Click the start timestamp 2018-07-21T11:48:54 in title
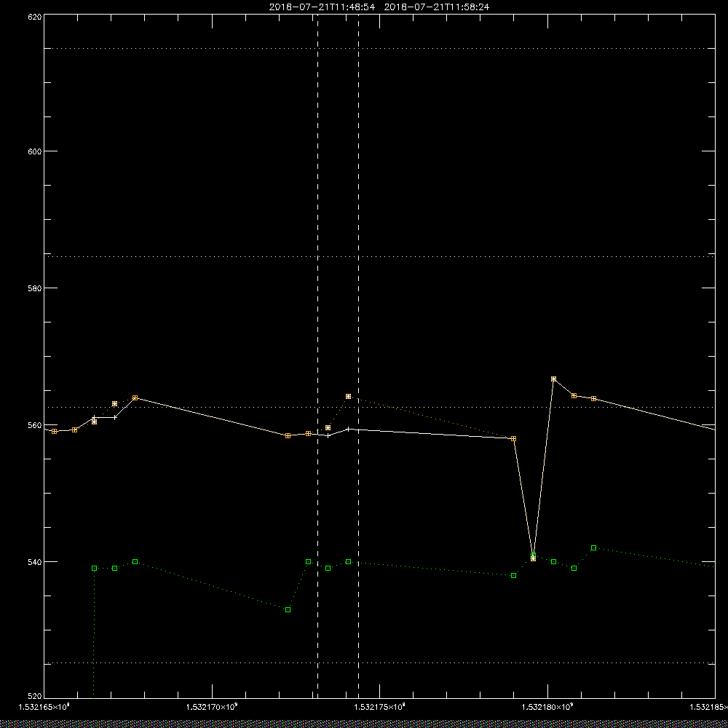 pyautogui.click(x=322, y=7)
